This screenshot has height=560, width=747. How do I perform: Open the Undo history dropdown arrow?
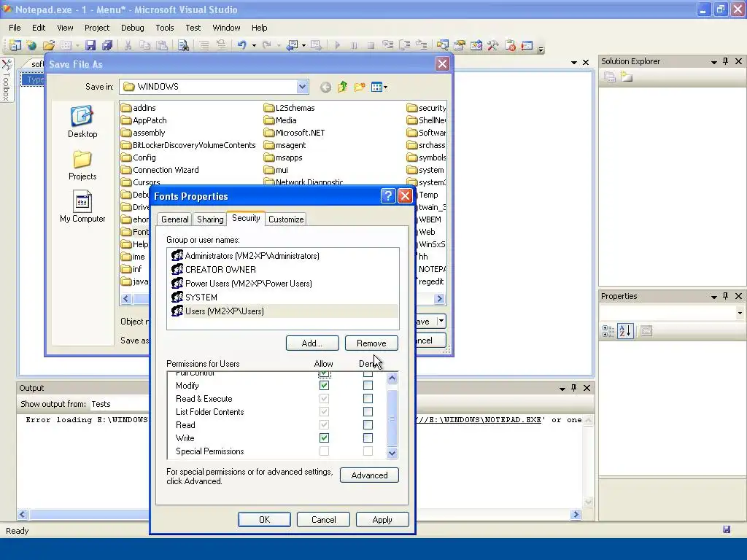pos(254,46)
